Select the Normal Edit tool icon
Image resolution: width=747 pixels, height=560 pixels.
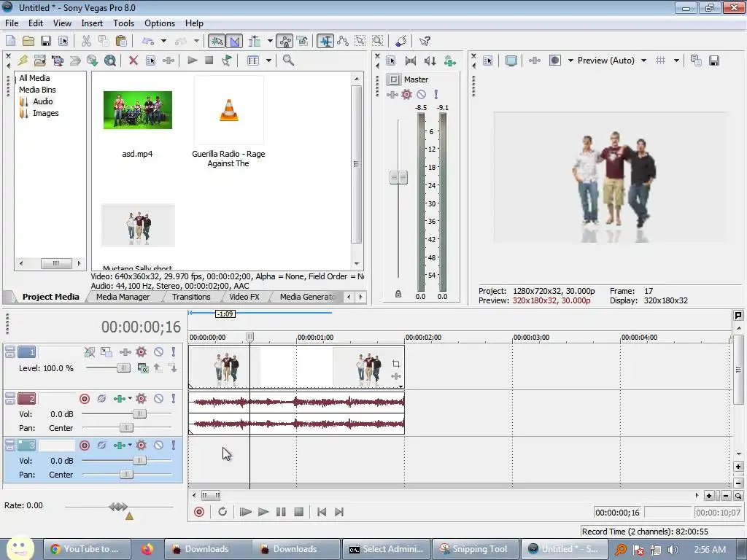pos(325,41)
